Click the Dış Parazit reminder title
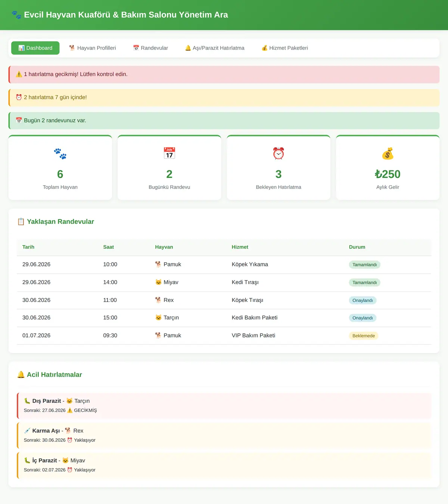Image resolution: width=448 pixels, height=504 pixels. coord(47,401)
